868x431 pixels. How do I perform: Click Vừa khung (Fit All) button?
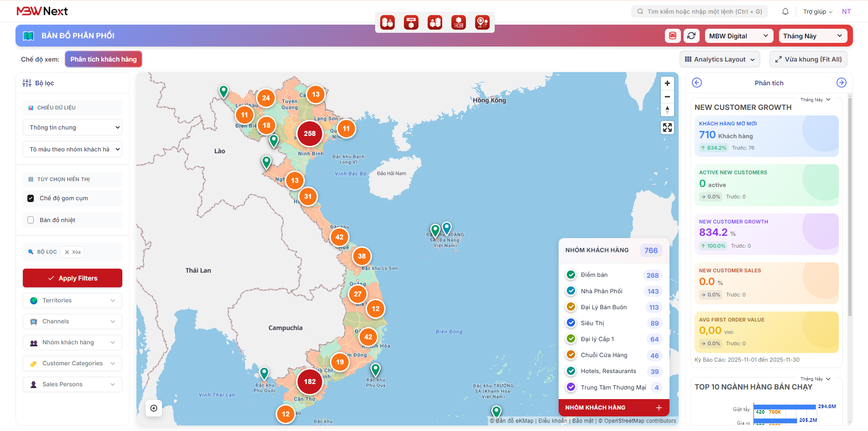(808, 59)
